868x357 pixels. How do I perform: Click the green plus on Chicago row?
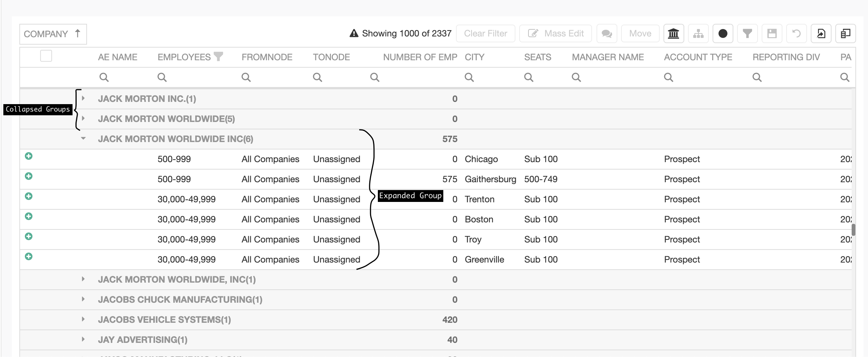[29, 156]
